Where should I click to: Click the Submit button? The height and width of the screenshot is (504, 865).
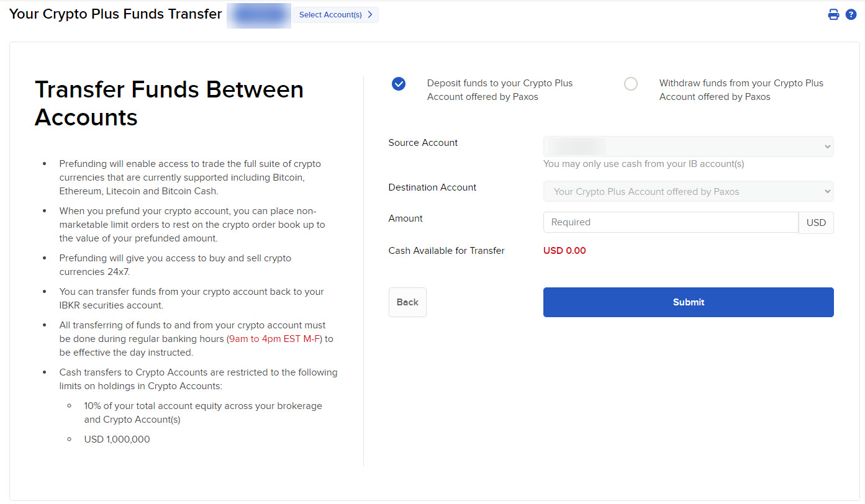pyautogui.click(x=688, y=302)
